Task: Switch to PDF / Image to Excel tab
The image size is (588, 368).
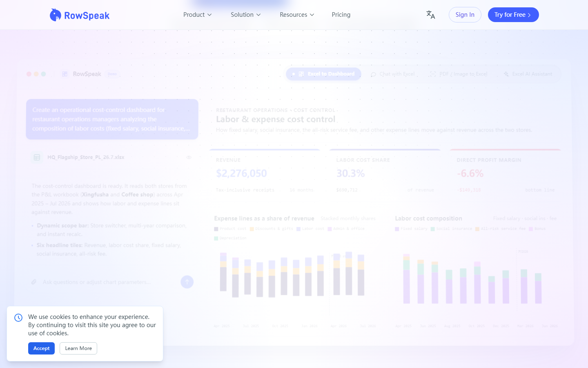Action: [x=458, y=74]
